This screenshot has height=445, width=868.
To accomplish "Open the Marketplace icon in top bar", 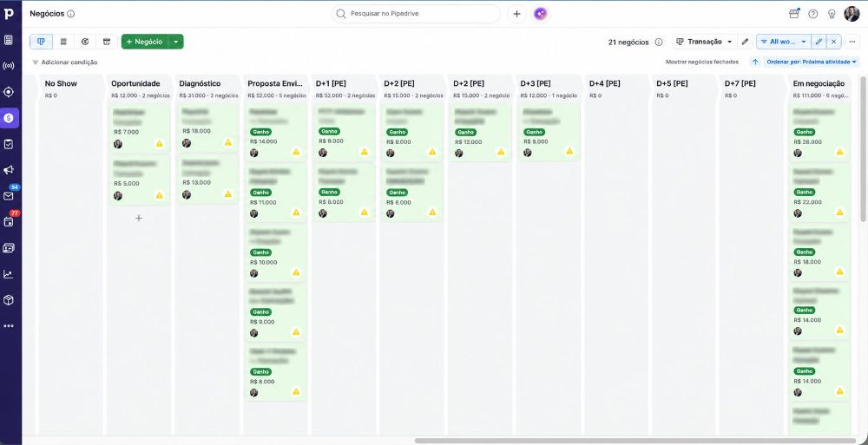I will point(794,14).
